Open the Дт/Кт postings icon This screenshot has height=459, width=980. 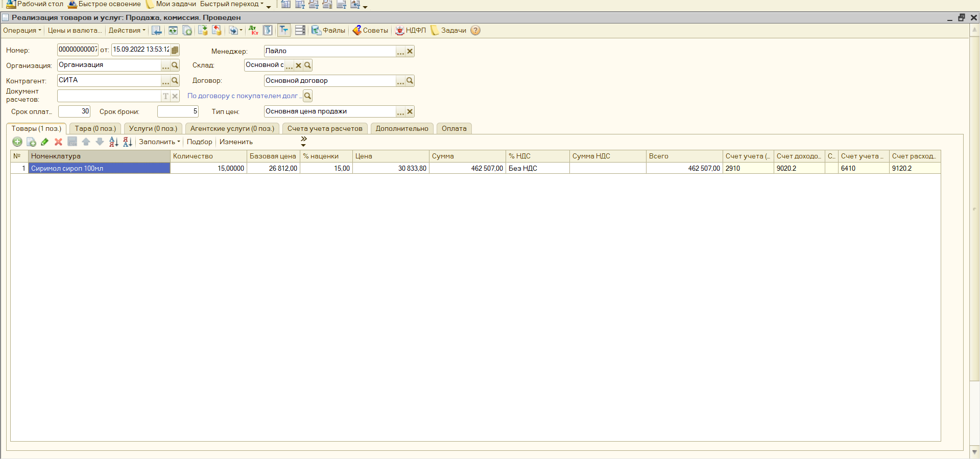click(253, 31)
